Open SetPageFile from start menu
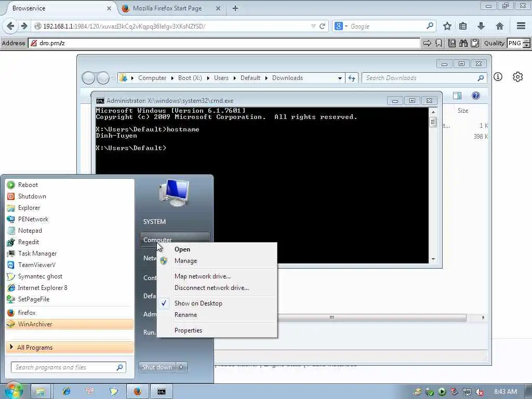532x399 pixels. pyautogui.click(x=34, y=299)
